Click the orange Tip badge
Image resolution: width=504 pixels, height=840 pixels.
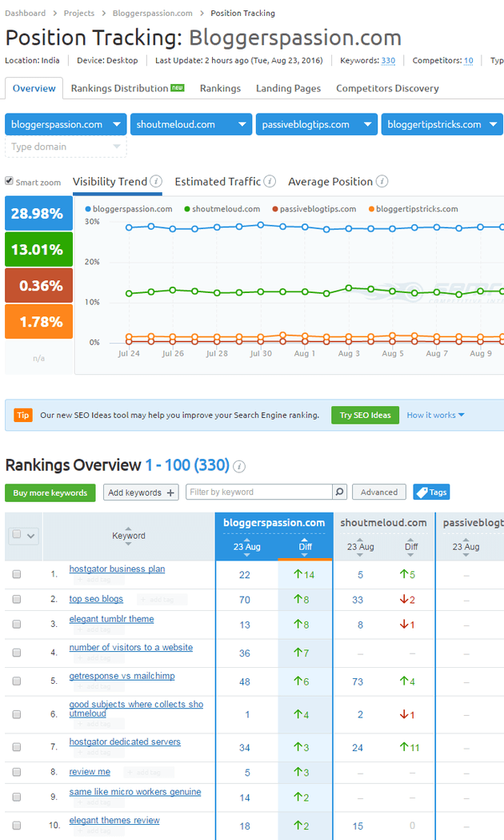[23, 415]
